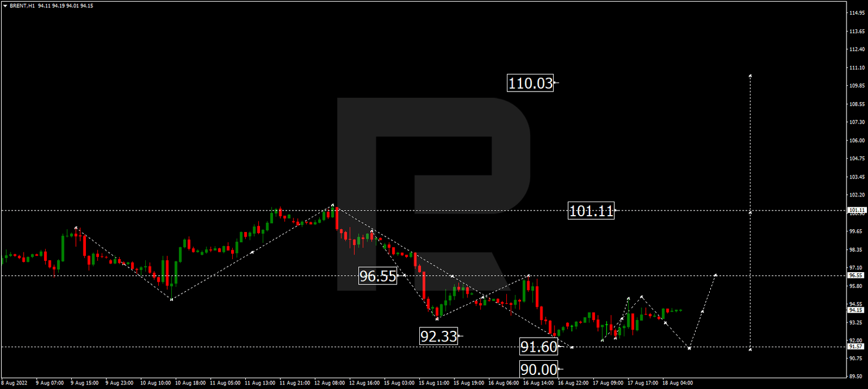Screen dimensions: 868x389
Task: Click the 106.00 value on the price scale
Action: (x=857, y=141)
